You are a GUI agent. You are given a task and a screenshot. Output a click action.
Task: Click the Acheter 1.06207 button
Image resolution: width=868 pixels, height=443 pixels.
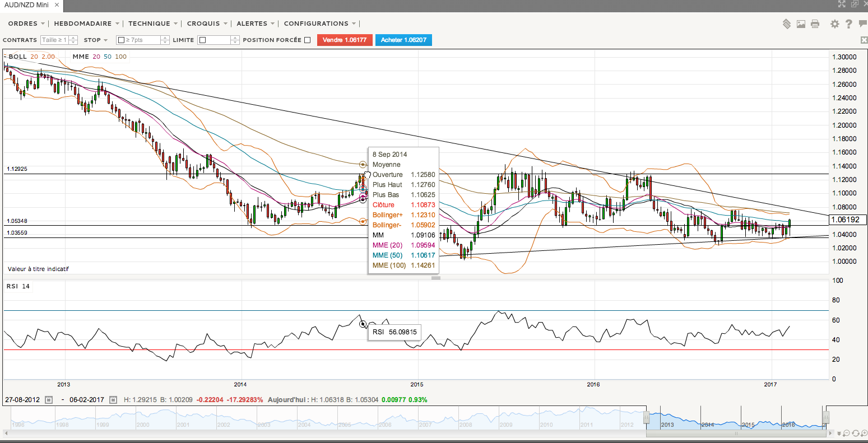tap(403, 40)
